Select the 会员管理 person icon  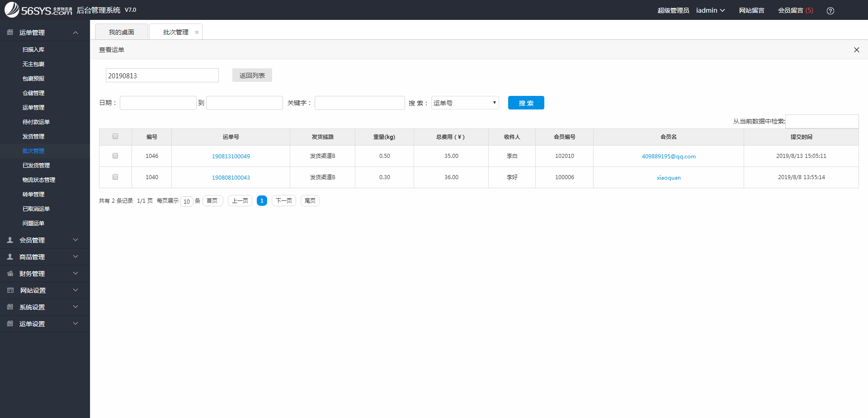[9, 240]
